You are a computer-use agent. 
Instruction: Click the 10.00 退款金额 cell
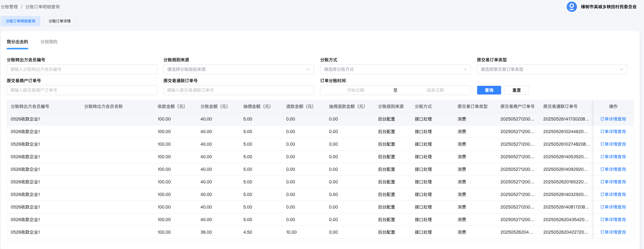point(291,232)
